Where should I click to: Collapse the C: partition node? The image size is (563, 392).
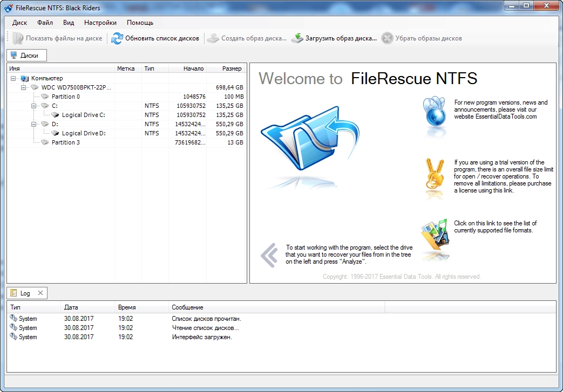(34, 106)
